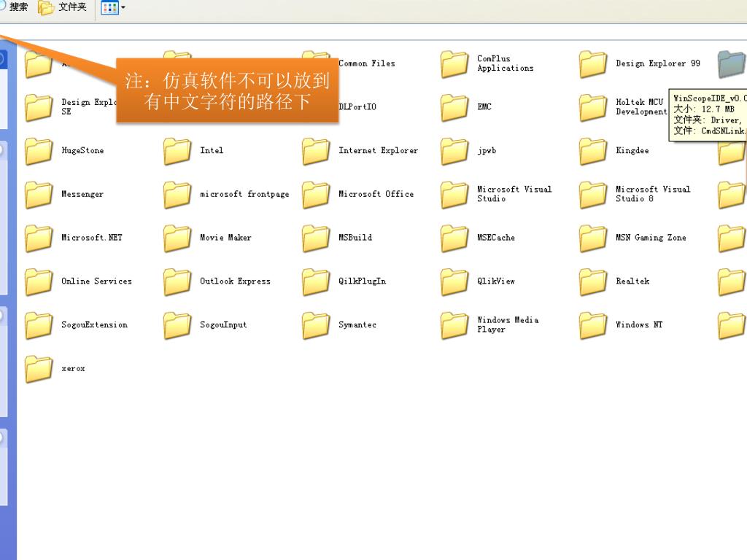Select the Design Explorer 99 folder icon
The width and height of the screenshot is (747, 560).
[x=592, y=64]
